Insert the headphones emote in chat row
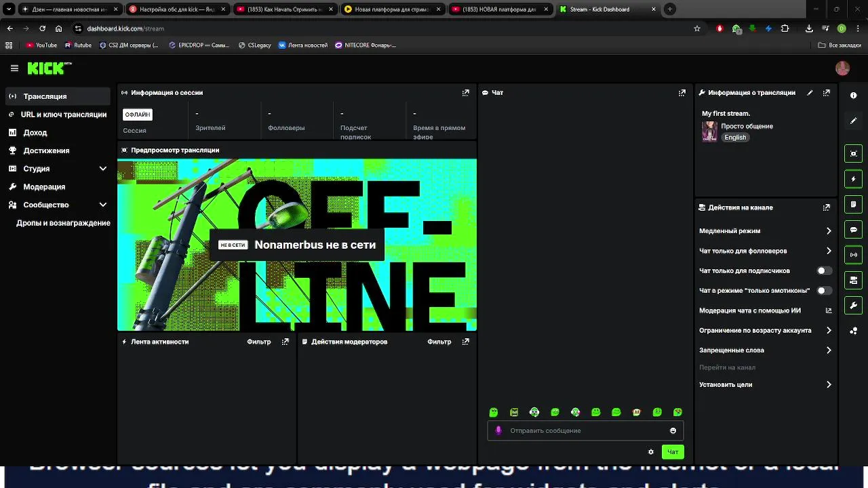The image size is (868, 488). click(534, 412)
